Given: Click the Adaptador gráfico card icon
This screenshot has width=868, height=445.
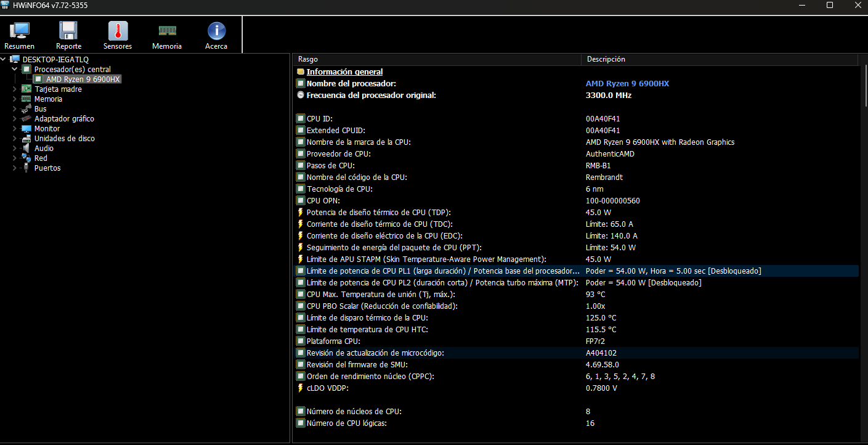Looking at the screenshot, I should (x=26, y=118).
